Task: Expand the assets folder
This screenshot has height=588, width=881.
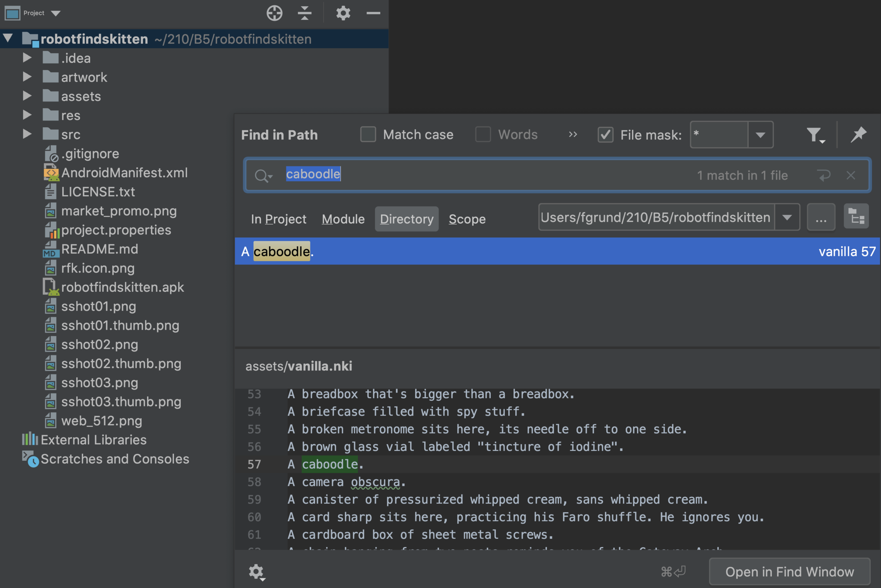Action: (27, 96)
